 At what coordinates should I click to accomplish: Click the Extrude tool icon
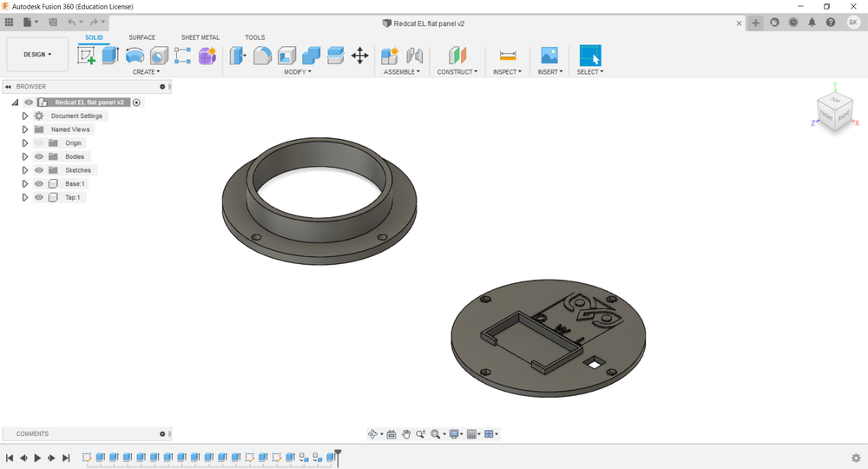pyautogui.click(x=110, y=56)
